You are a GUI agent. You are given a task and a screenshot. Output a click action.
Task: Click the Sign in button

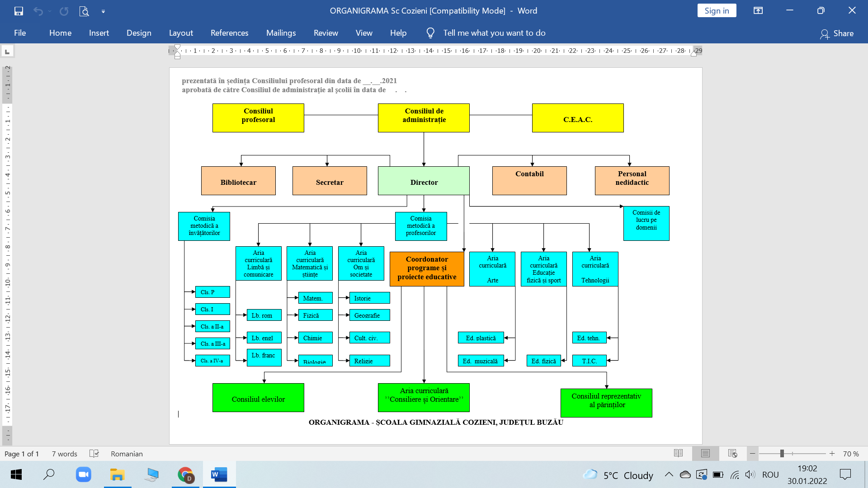[x=717, y=11]
